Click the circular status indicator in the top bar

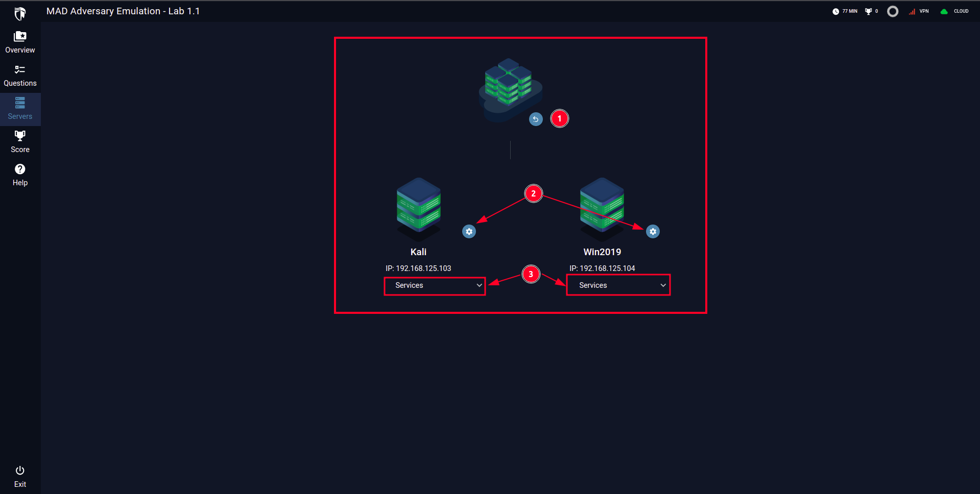[x=893, y=11]
